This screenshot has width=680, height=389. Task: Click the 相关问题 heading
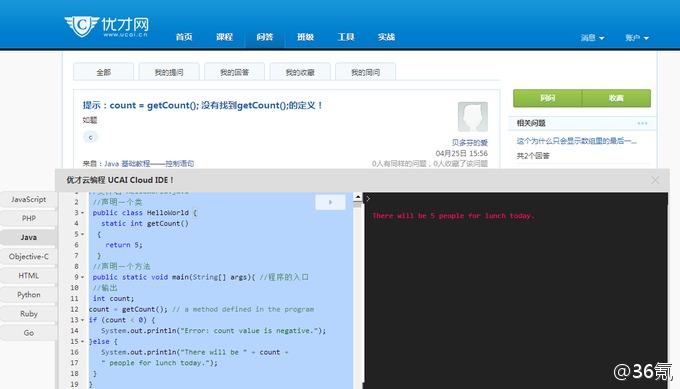[531, 123]
